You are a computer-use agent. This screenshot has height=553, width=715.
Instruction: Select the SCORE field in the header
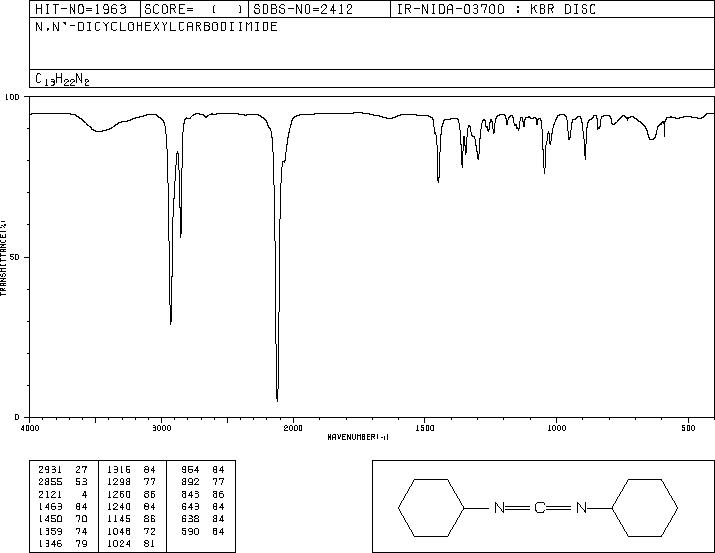pyautogui.click(x=194, y=9)
